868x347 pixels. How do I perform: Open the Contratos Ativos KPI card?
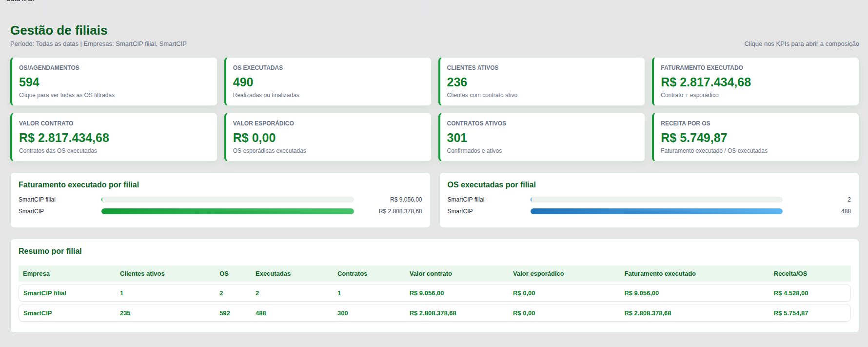tap(542, 137)
